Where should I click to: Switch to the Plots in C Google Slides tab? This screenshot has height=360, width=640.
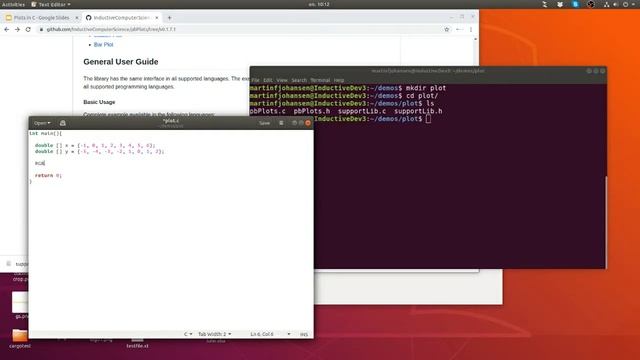pos(42,18)
